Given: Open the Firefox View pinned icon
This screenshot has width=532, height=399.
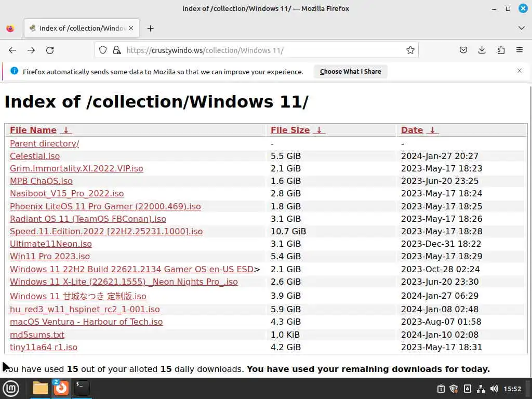Looking at the screenshot, I should coord(10,29).
